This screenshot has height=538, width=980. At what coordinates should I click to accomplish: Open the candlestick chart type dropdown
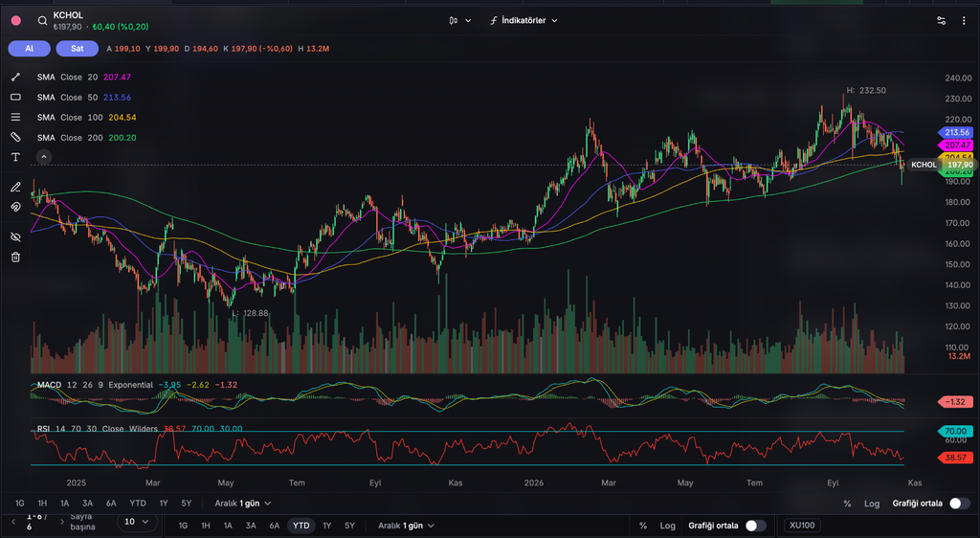pyautogui.click(x=460, y=21)
